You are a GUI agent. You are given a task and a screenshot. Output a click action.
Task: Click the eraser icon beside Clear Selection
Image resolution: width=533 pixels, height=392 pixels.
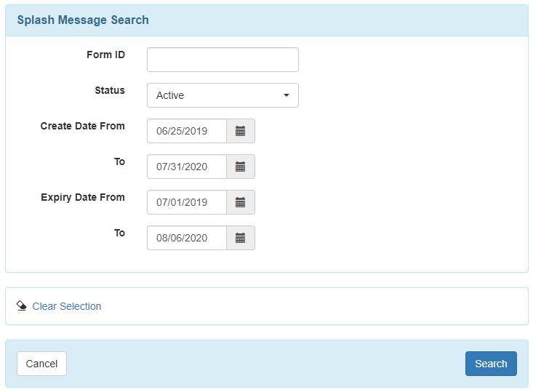coord(21,306)
